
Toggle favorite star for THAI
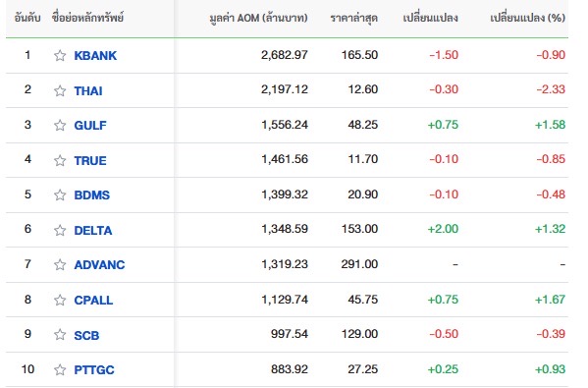[x=60, y=90]
